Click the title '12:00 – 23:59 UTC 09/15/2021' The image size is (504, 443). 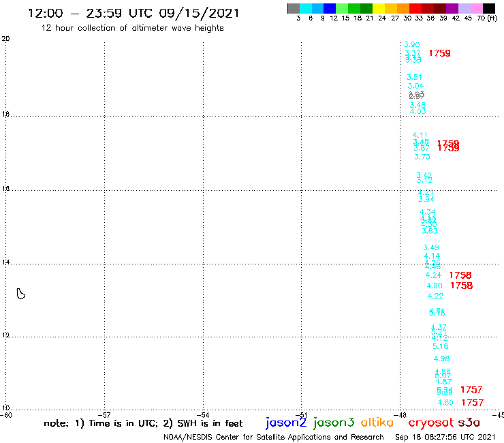pyautogui.click(x=133, y=13)
